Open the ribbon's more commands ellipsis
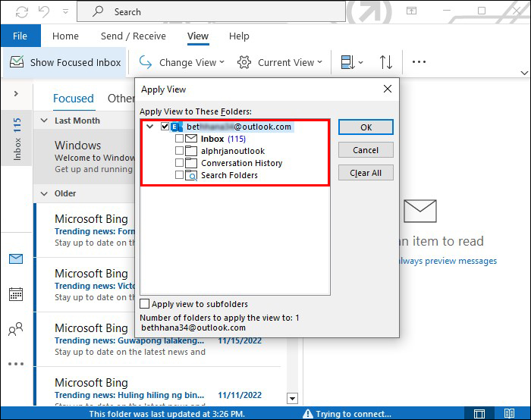531x420 pixels. click(x=419, y=62)
